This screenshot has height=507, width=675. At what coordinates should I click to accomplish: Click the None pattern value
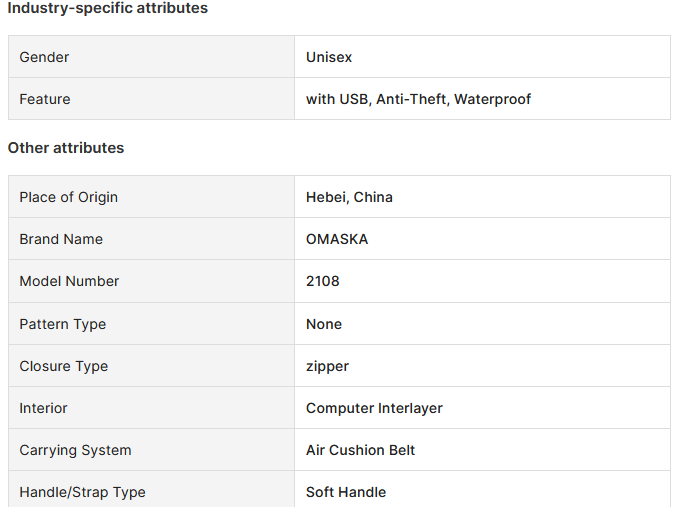(324, 324)
